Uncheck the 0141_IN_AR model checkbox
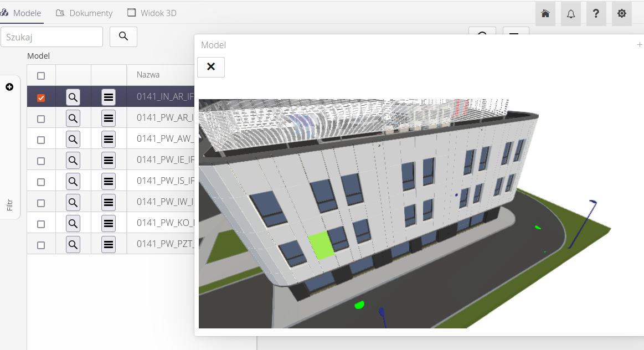Viewport: 644px width, 350px height. [x=41, y=98]
